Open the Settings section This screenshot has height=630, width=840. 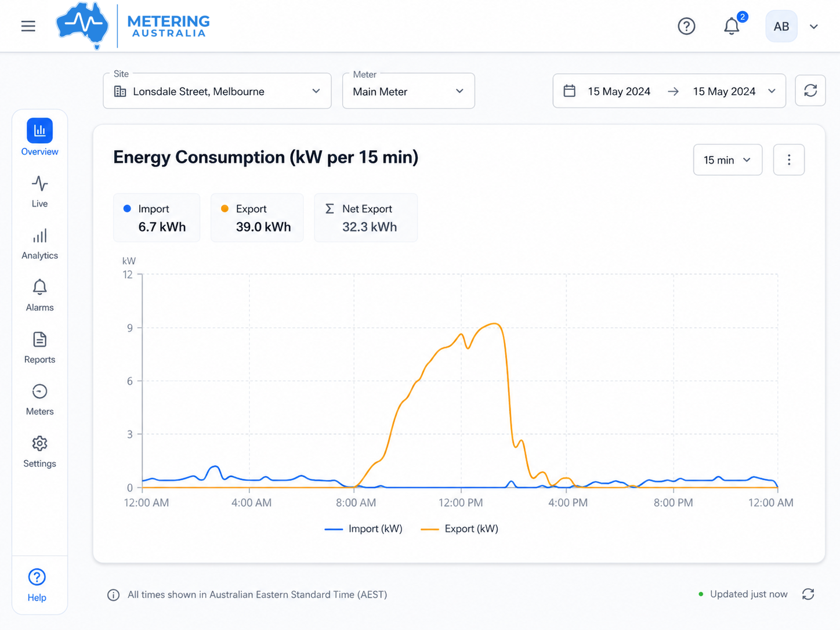point(39,452)
